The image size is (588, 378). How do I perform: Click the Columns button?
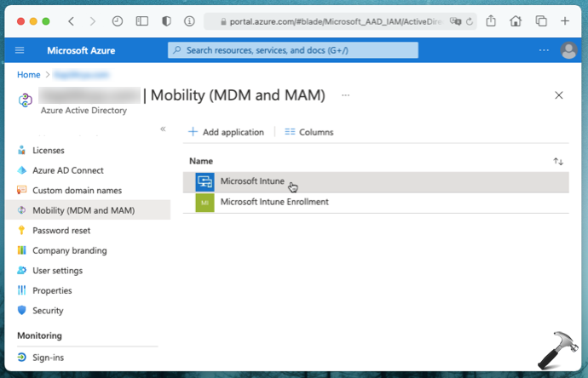pyautogui.click(x=308, y=132)
